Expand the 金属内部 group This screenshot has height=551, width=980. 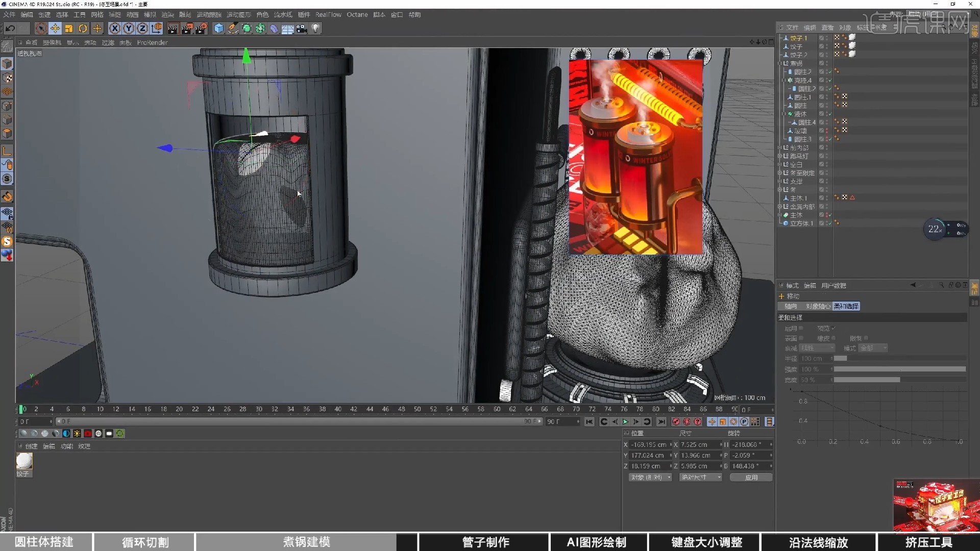click(780, 207)
